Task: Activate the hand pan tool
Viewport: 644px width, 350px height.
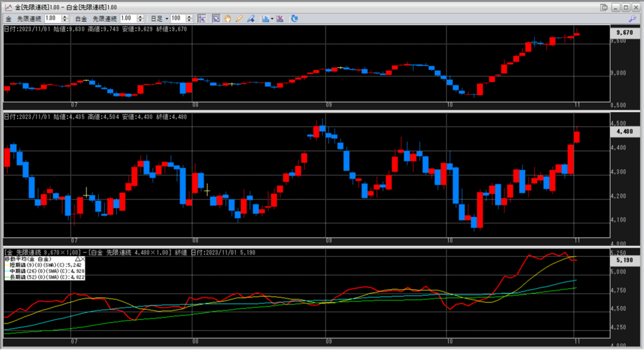Action: pos(228,19)
